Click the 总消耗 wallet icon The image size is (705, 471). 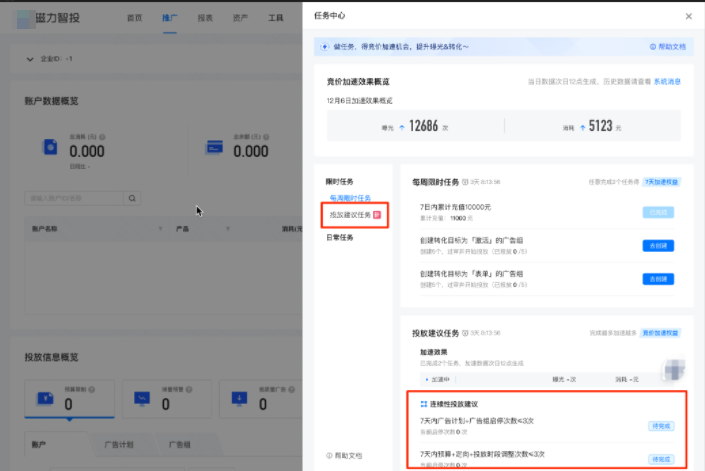pos(49,147)
